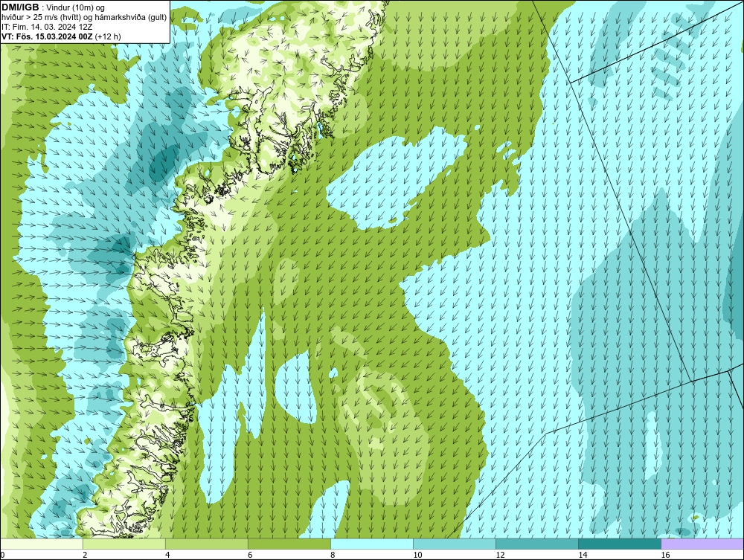Click the 12–14 m/s teal legend swatch
744x560 pixels.
pos(536,544)
